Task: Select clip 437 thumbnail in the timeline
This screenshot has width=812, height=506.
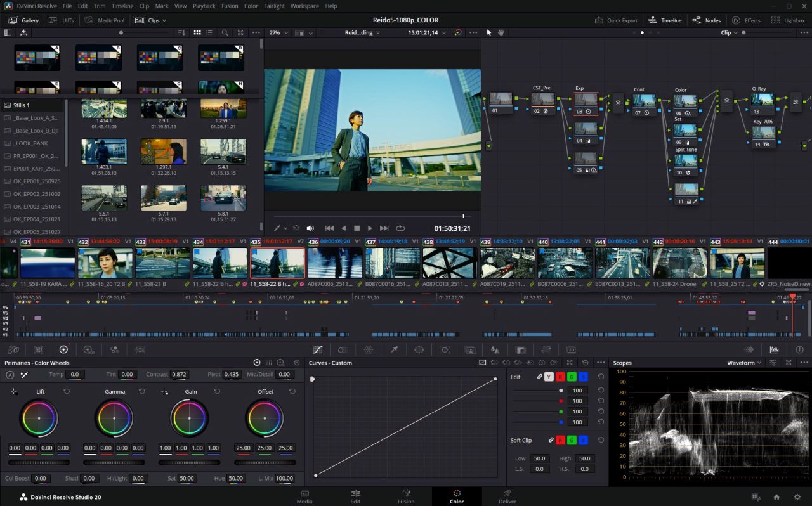Action: tap(393, 263)
